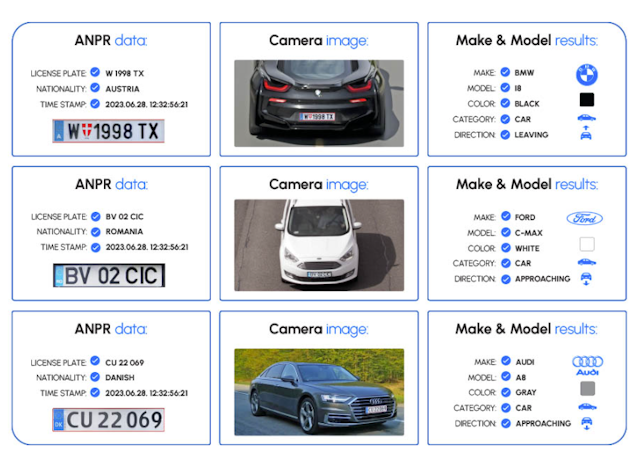Viewport: 635px width, 450px height.
Task: Click the Austria row time stamp value
Action: pyautogui.click(x=147, y=105)
